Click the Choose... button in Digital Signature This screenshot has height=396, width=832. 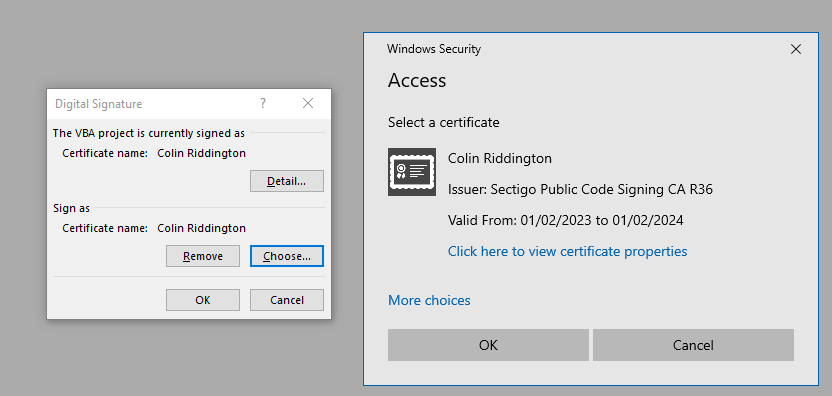coord(287,256)
